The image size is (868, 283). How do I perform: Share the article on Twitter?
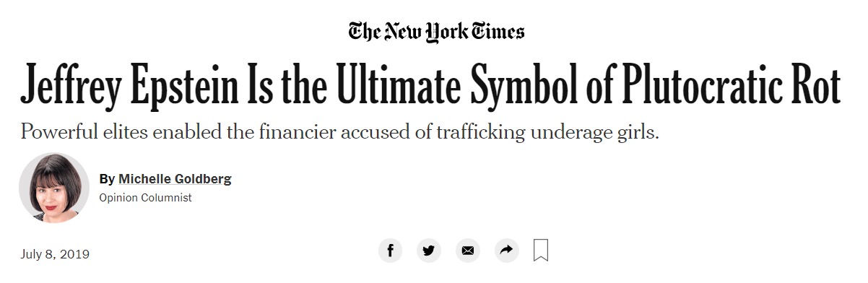pos(429,251)
